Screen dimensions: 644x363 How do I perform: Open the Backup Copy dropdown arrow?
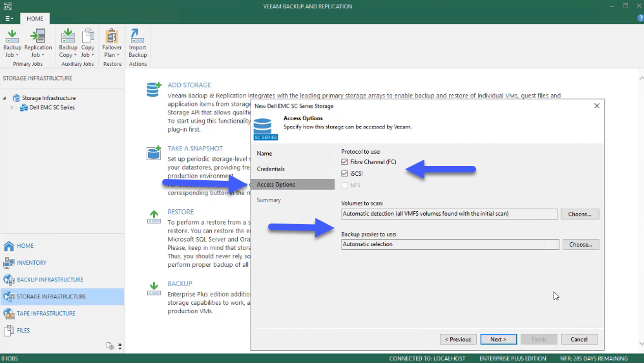[x=75, y=55]
